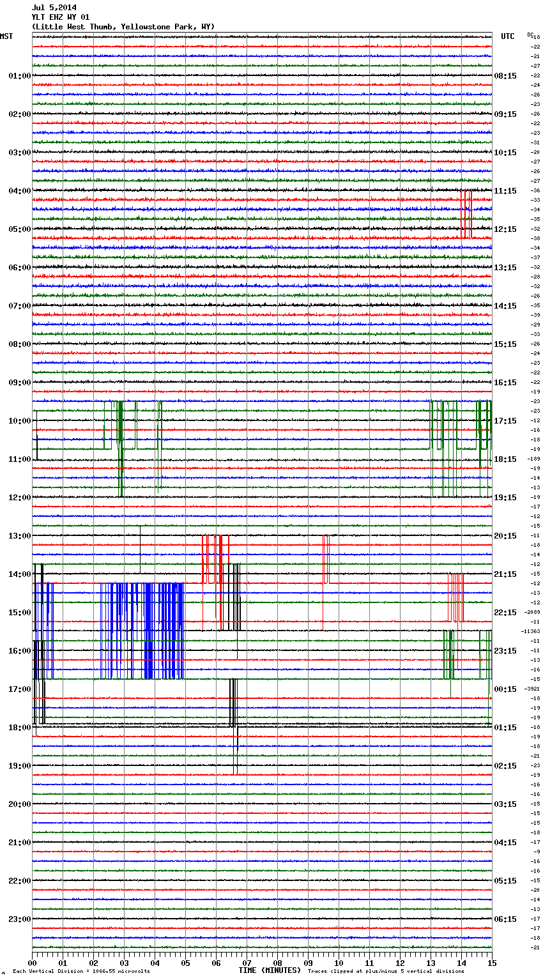Click the UTC time label "18:15"
This screenshot has height=980, width=543.
[x=505, y=459]
